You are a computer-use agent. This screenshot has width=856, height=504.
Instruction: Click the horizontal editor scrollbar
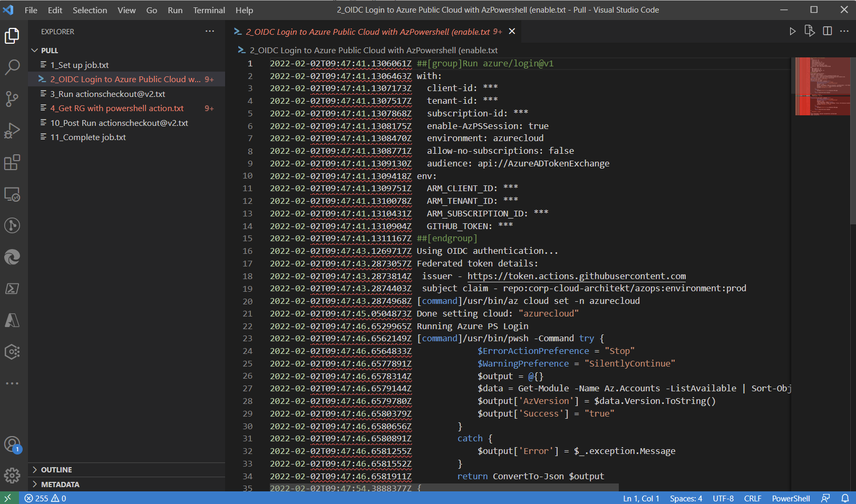tap(444, 488)
